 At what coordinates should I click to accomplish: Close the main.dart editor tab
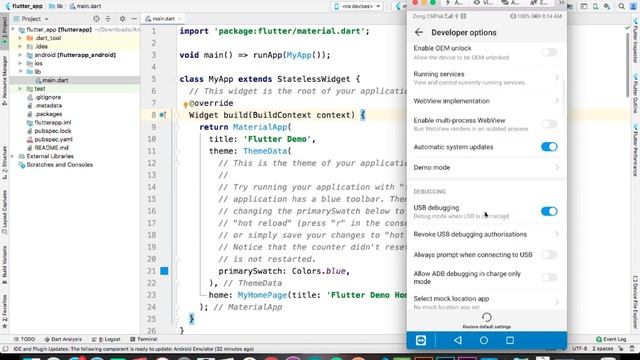[x=180, y=19]
